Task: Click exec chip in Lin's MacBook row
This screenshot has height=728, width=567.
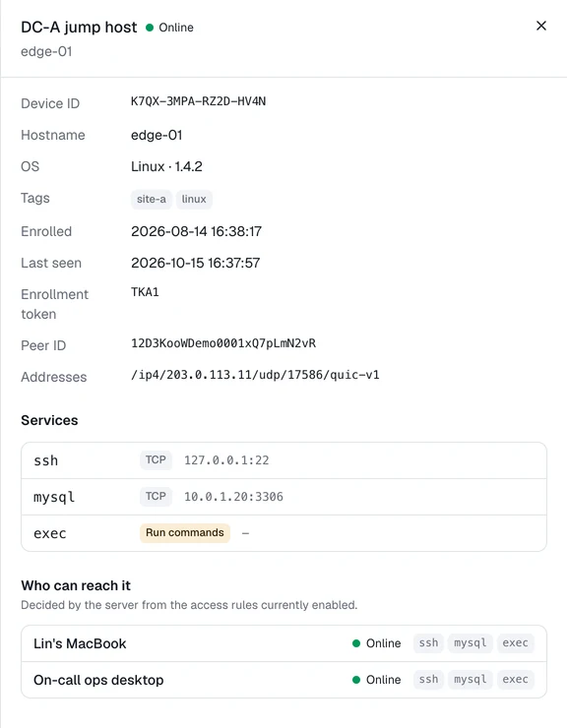Action: click(x=516, y=643)
